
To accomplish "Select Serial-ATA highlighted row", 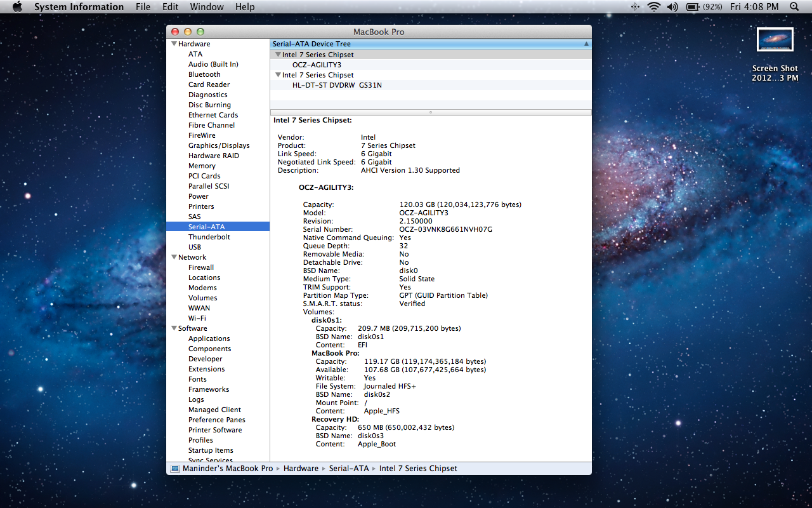I will click(x=218, y=227).
